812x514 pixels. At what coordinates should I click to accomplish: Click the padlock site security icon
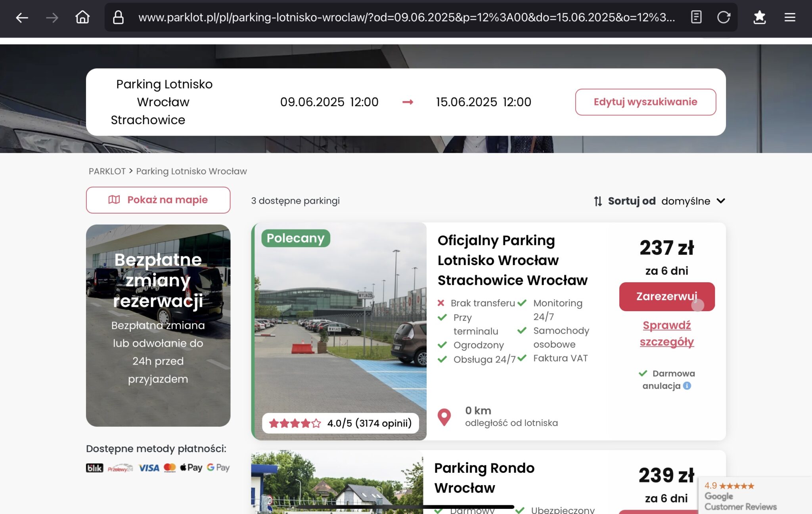coord(118,17)
